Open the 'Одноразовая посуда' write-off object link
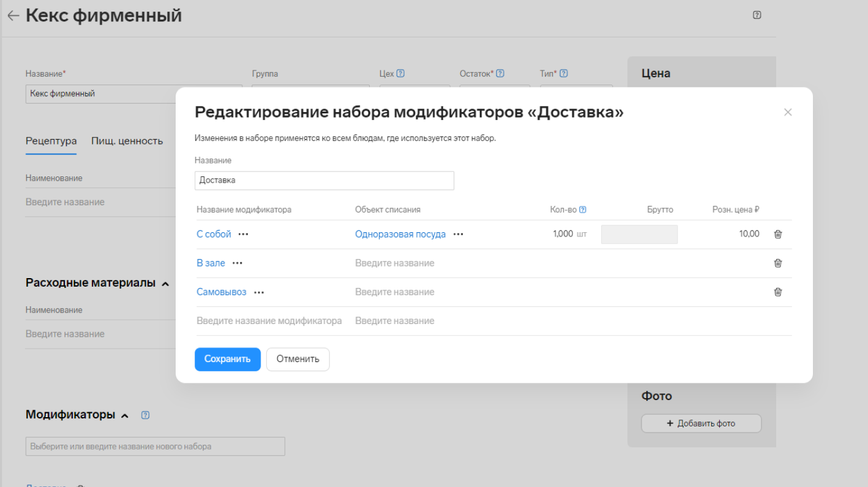868x487 pixels. tap(400, 234)
